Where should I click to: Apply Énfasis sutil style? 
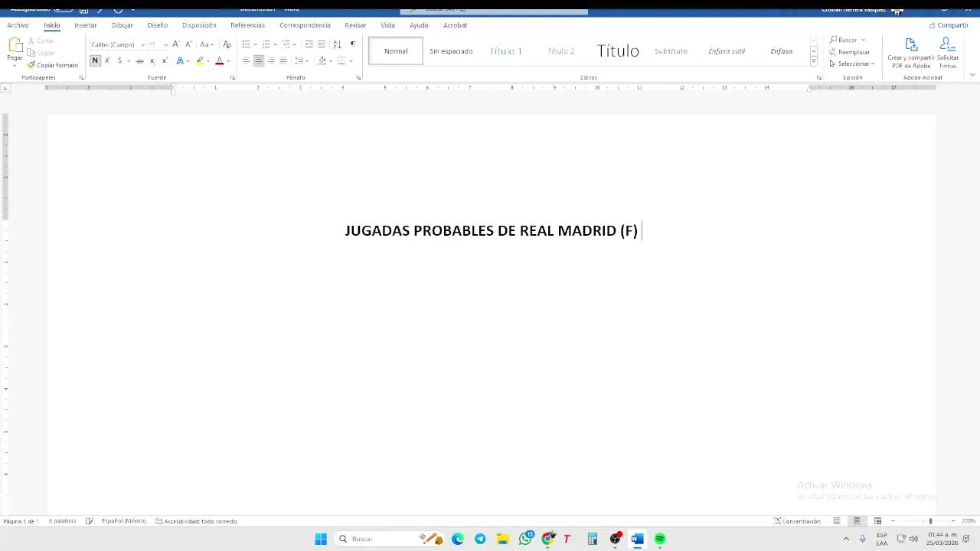point(727,51)
